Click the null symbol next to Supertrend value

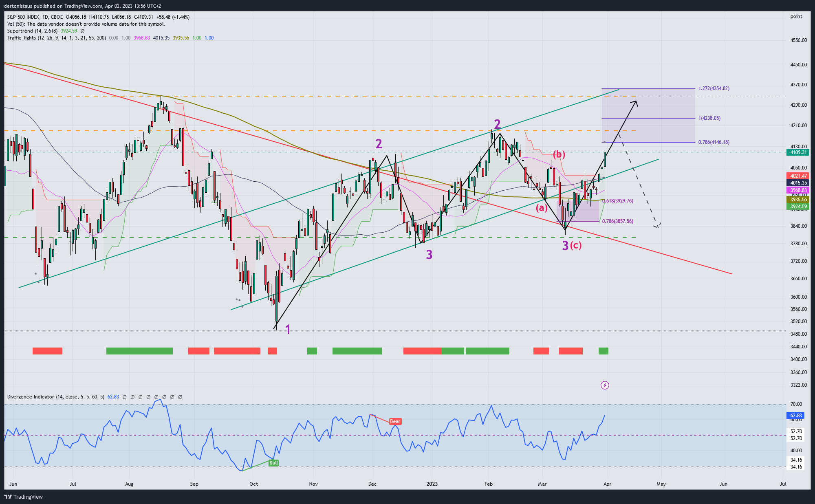[83, 31]
